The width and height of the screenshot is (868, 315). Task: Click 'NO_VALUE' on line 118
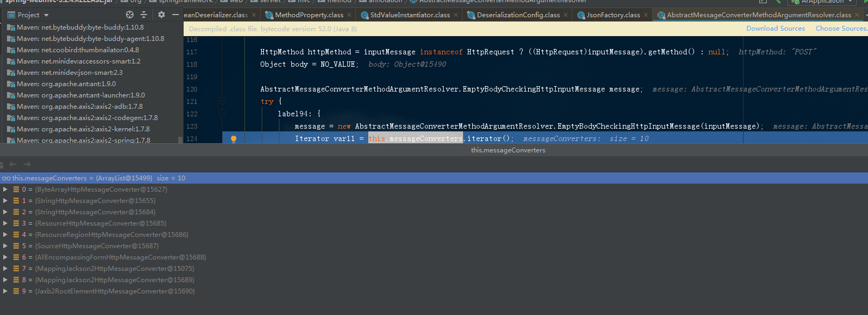tap(338, 65)
